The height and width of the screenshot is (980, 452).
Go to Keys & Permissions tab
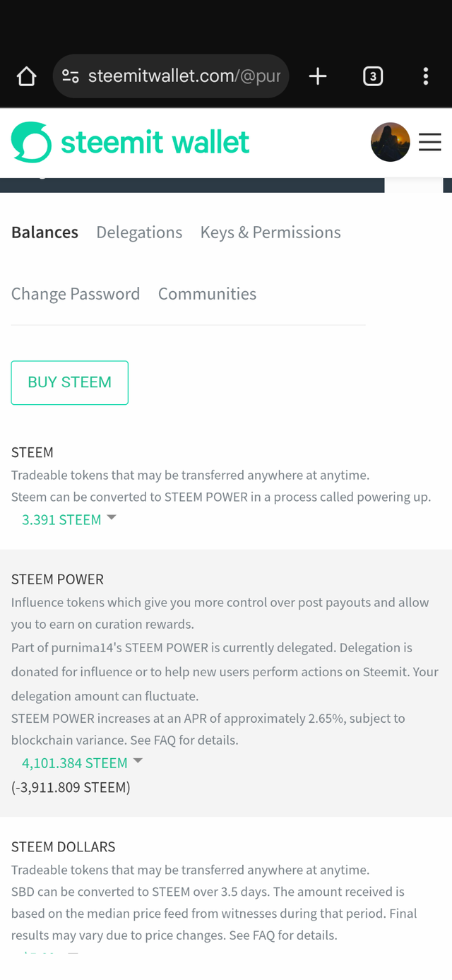[x=270, y=232]
